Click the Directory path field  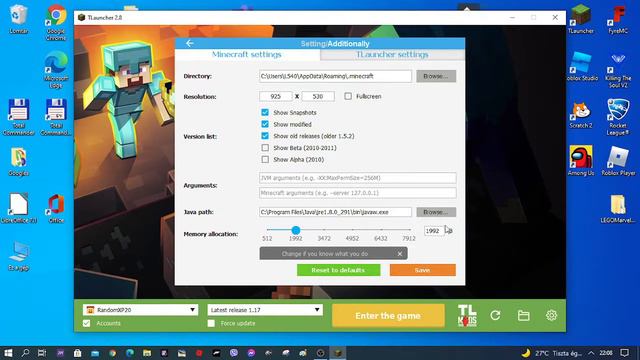pyautogui.click(x=335, y=76)
